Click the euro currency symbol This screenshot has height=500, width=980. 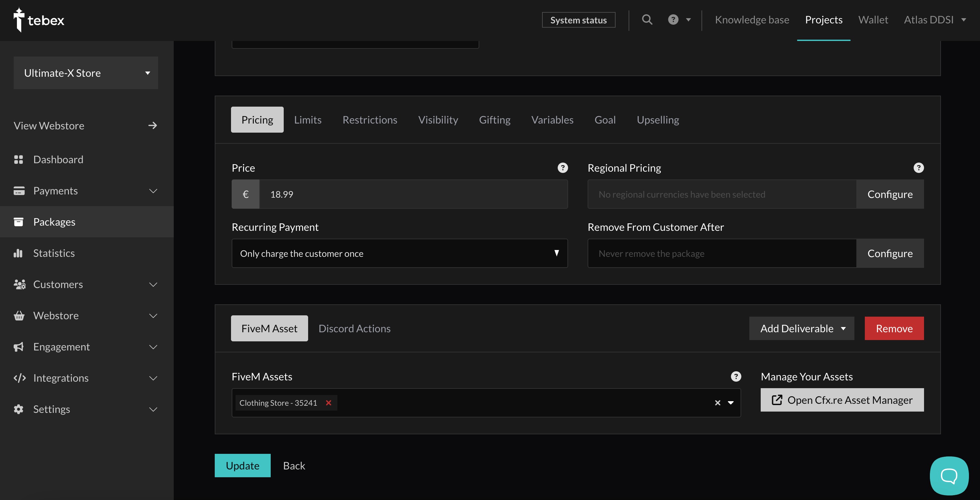pos(246,194)
